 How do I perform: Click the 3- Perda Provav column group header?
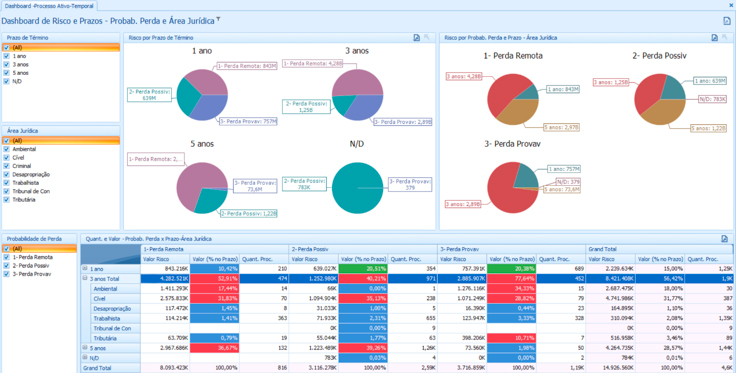(511, 249)
